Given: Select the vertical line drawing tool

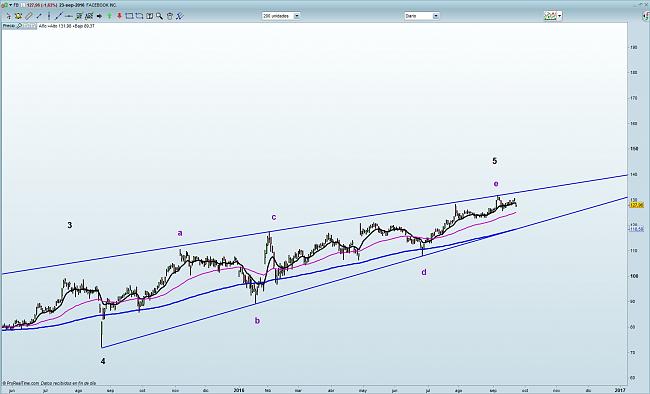Looking at the screenshot, I should pos(49,16).
